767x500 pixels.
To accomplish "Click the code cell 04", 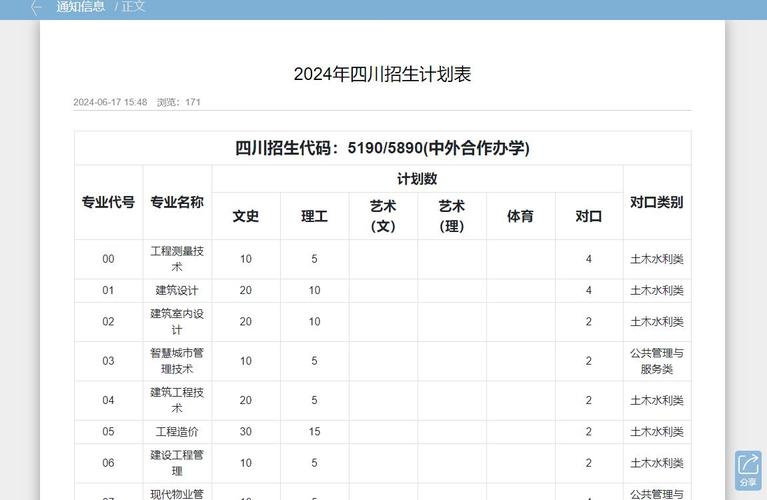I will pos(108,400).
